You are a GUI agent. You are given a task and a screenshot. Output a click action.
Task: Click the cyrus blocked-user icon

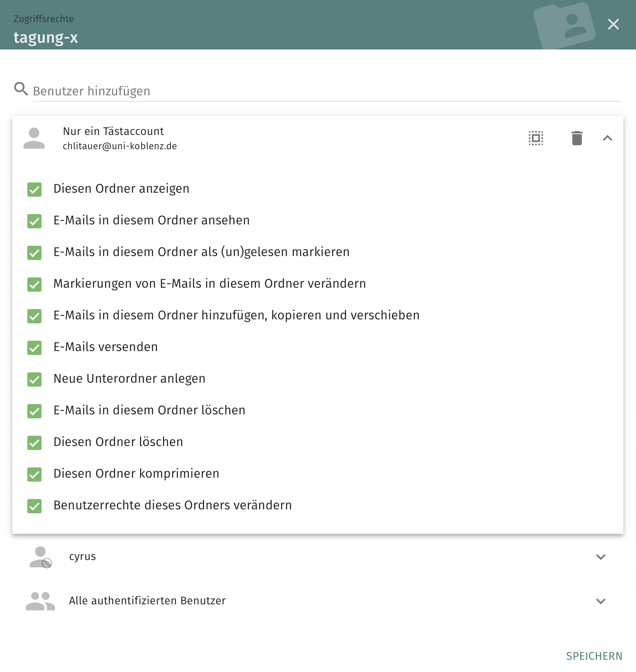(x=41, y=557)
